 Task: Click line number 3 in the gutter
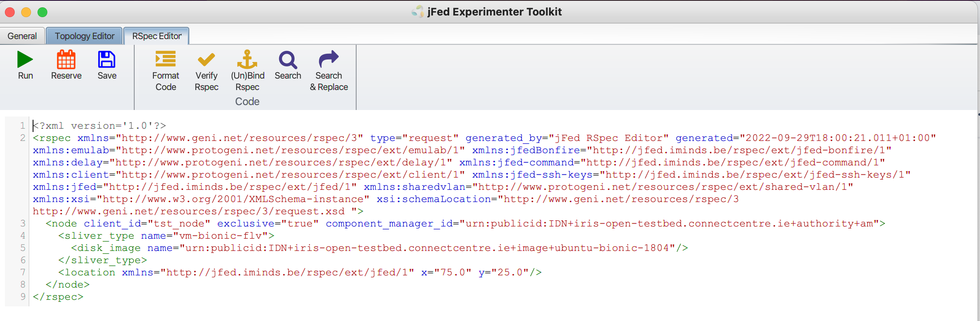[x=22, y=223]
